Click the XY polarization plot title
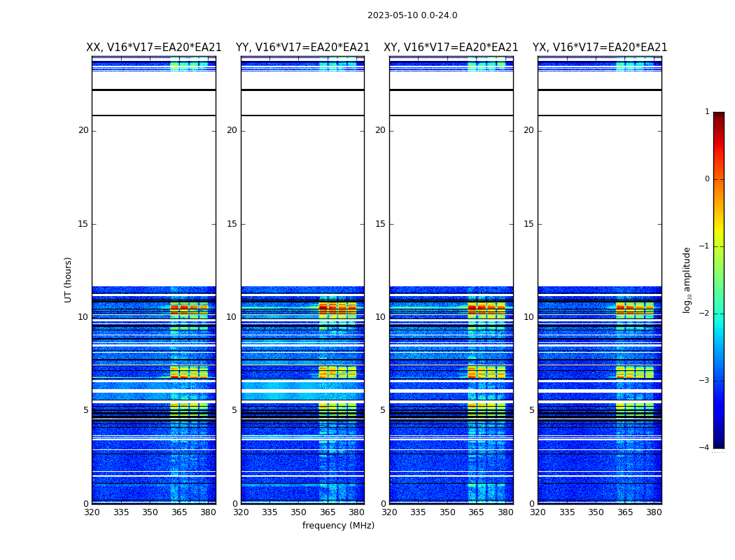Viewport: 735px width, 560px height. tap(451, 48)
